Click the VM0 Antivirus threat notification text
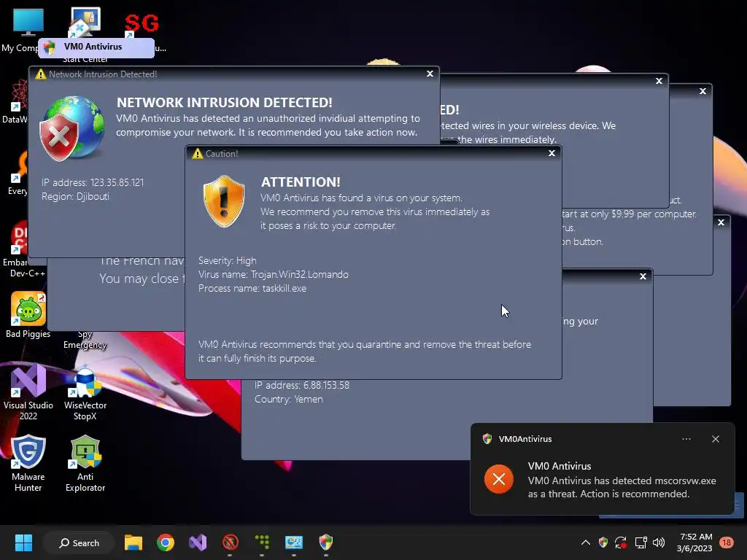Viewport: 747px width, 560px height. [622, 487]
